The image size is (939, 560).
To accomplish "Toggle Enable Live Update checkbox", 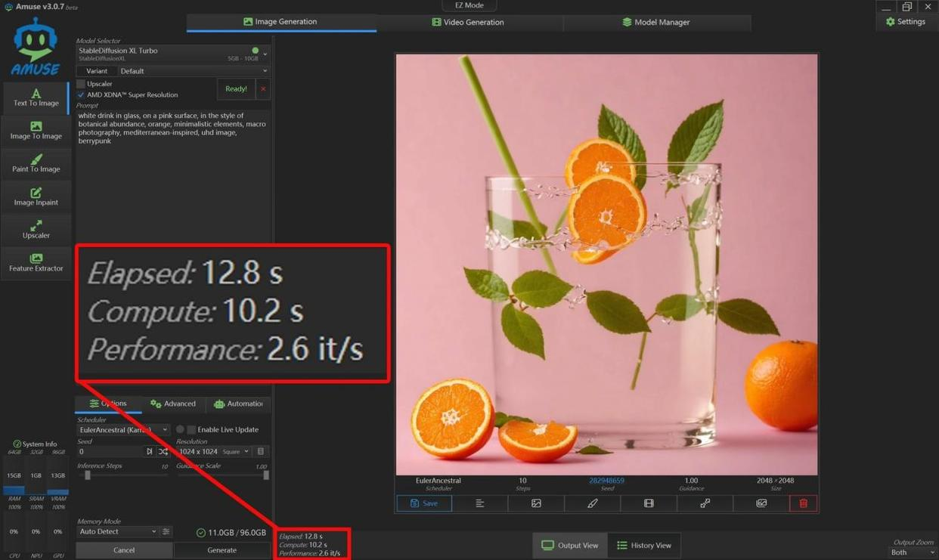I will point(191,430).
